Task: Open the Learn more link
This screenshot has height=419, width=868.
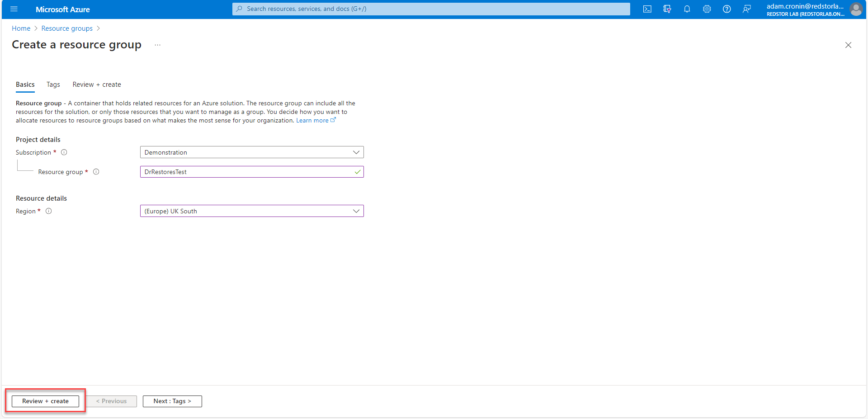Action: 316,121
